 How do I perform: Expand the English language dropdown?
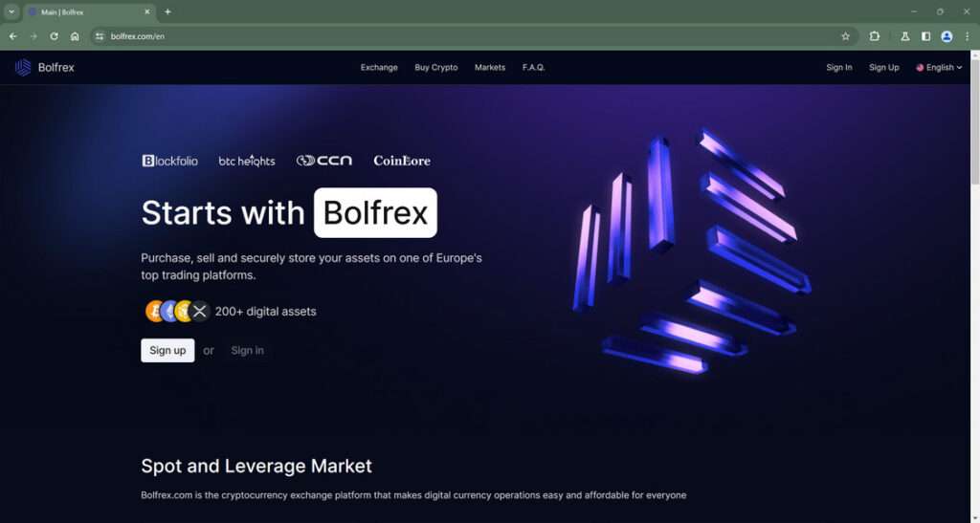(939, 67)
